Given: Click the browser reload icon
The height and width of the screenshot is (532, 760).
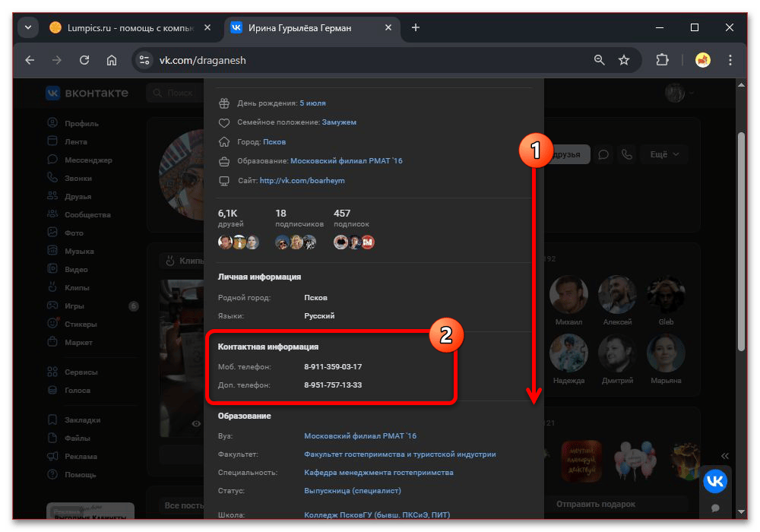Looking at the screenshot, I should [84, 60].
